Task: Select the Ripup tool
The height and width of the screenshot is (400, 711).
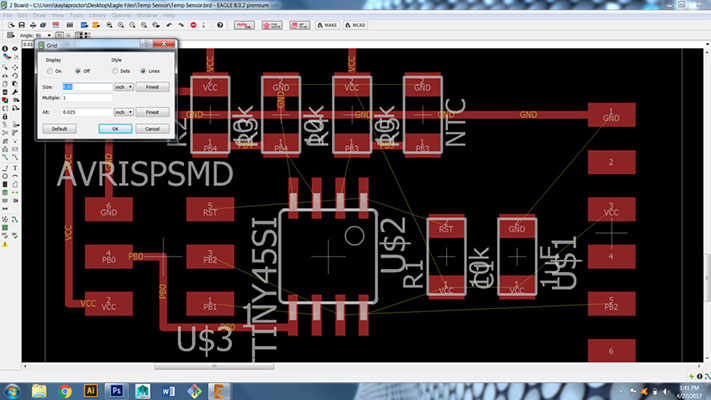Action: point(15,157)
